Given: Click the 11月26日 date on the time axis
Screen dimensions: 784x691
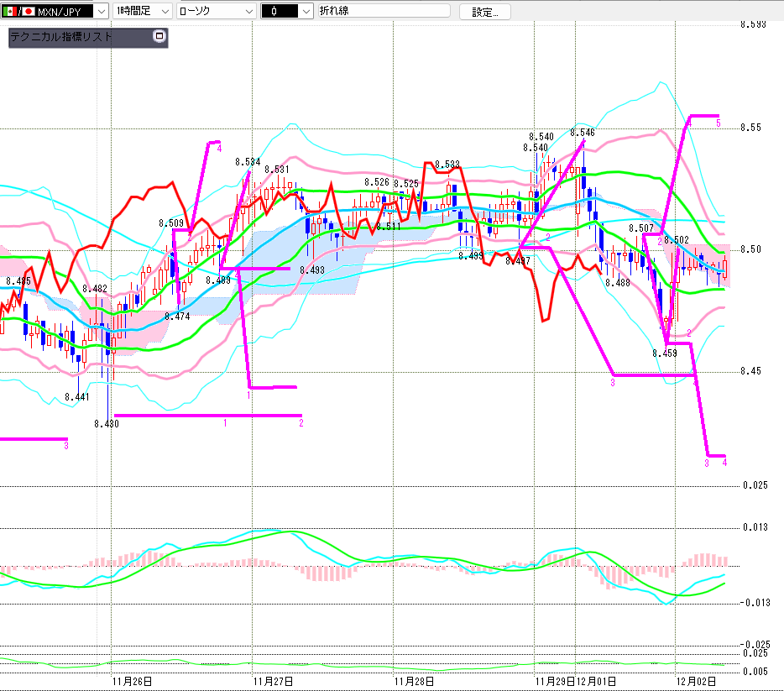Looking at the screenshot, I should [133, 680].
